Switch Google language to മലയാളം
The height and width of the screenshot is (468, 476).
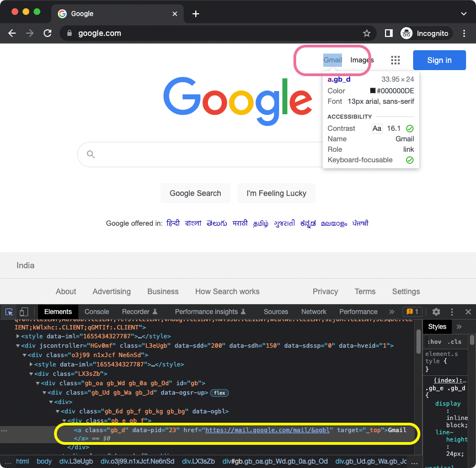point(334,224)
